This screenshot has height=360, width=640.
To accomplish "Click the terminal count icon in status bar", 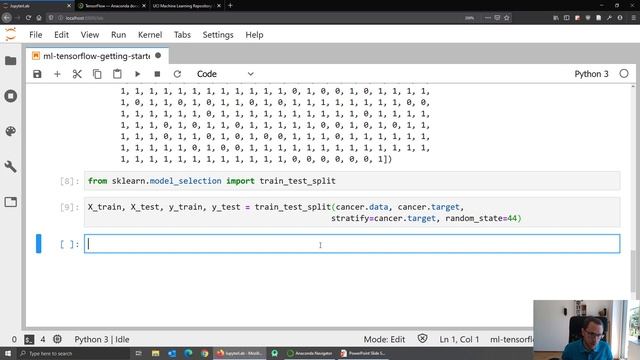I will [29, 339].
